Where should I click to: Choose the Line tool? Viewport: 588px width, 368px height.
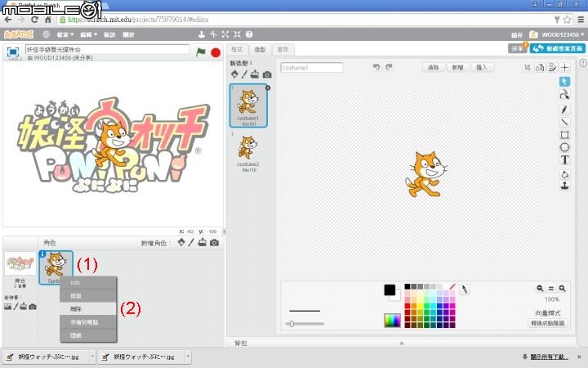(564, 122)
